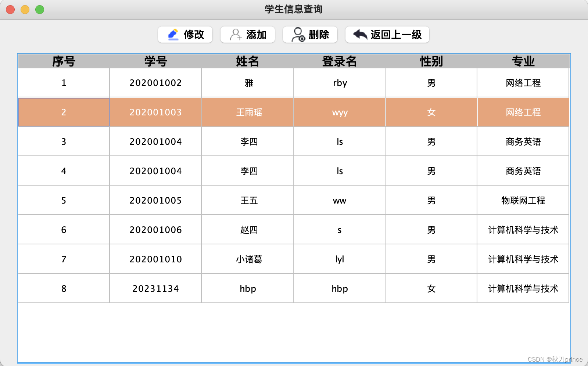Select the sequence number 7 cell

(x=64, y=259)
